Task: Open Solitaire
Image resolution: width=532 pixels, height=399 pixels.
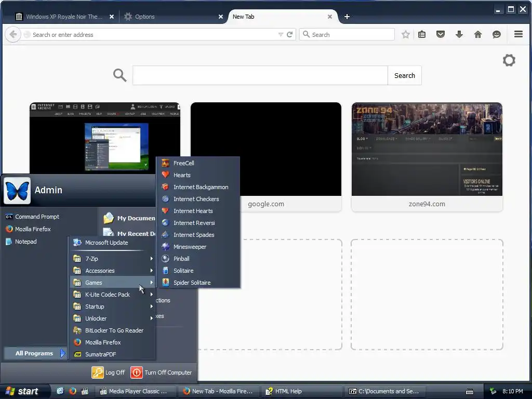Action: (198, 271)
